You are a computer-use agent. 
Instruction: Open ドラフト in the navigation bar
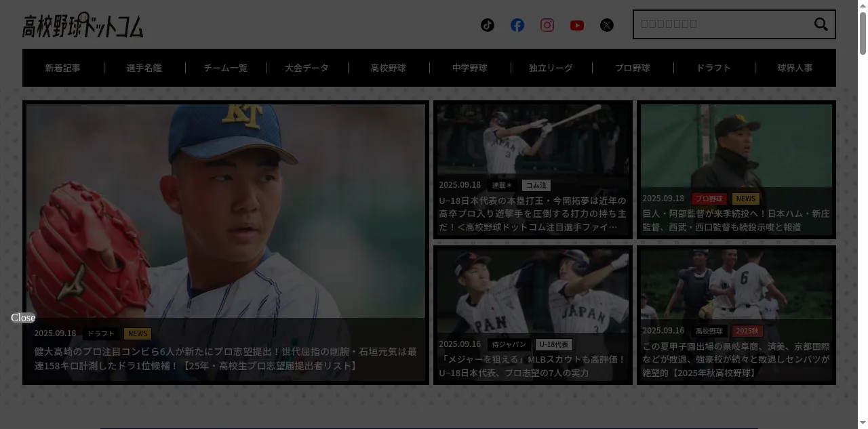pos(714,68)
